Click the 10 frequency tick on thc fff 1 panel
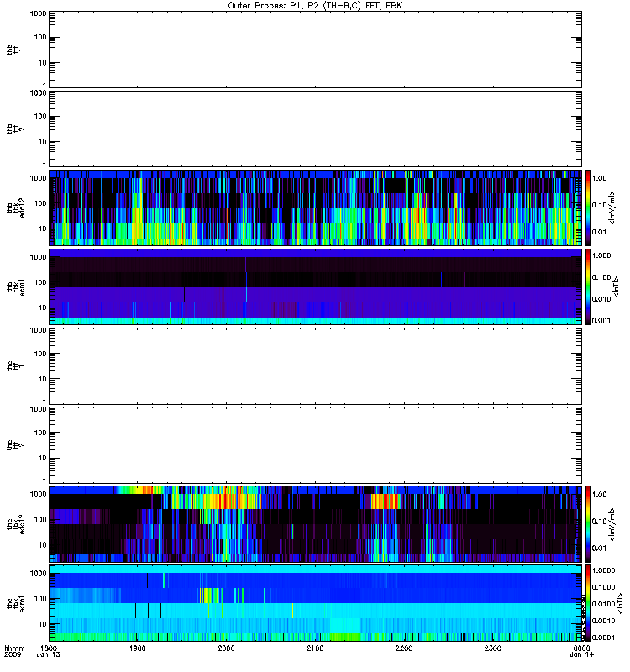This screenshot has width=630, height=672. [43, 379]
